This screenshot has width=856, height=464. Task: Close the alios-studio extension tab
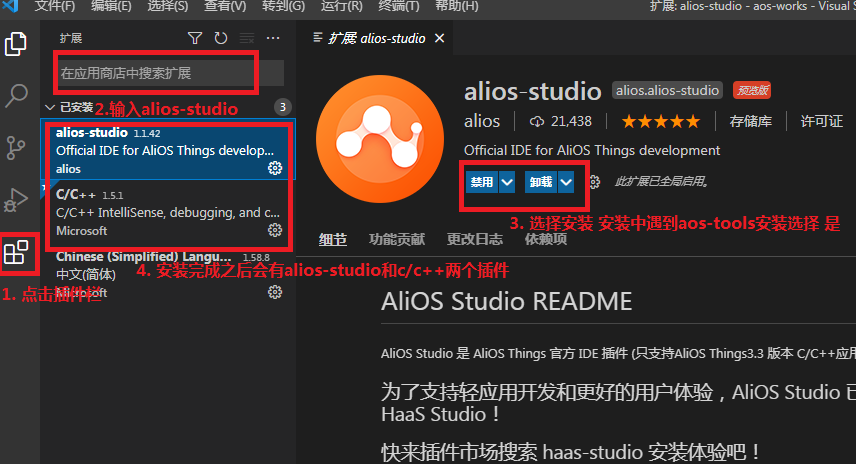(439, 38)
